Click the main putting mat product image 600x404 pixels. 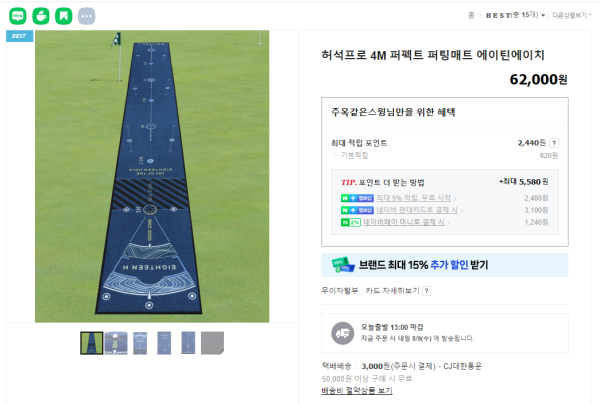tap(152, 176)
